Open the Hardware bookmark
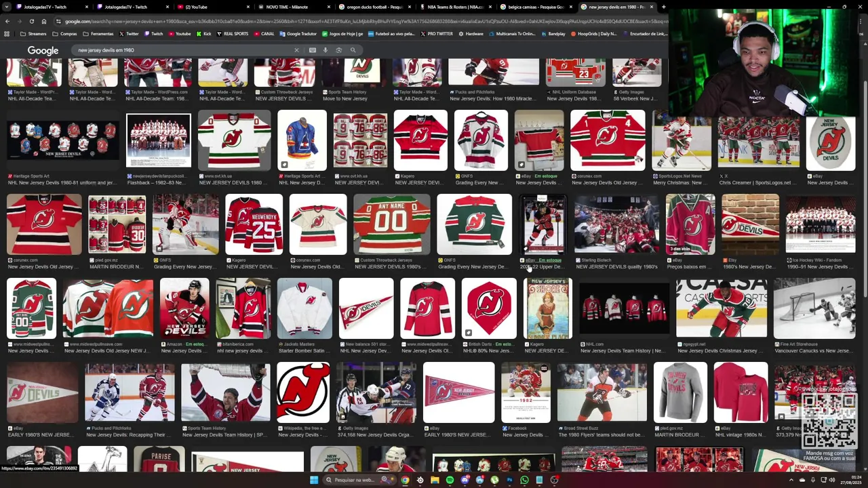The height and width of the screenshot is (488, 868). (471, 33)
